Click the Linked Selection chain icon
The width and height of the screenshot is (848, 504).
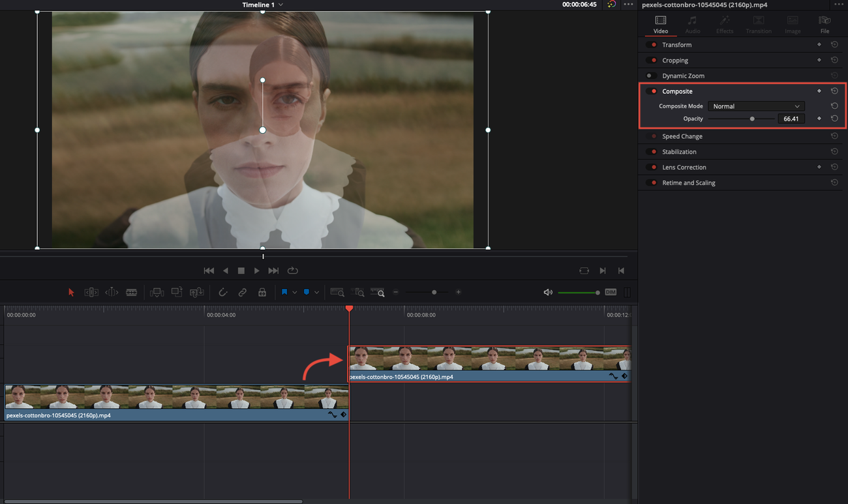242,292
